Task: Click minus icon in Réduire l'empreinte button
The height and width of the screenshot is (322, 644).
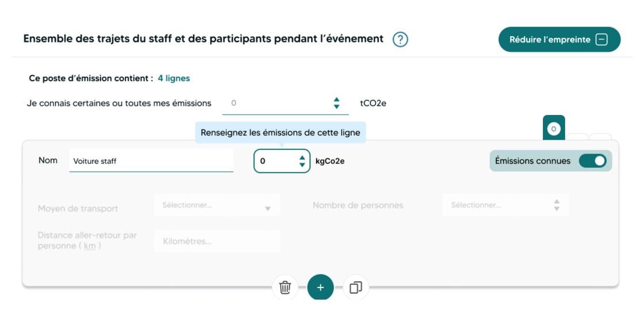Action: coord(601,40)
